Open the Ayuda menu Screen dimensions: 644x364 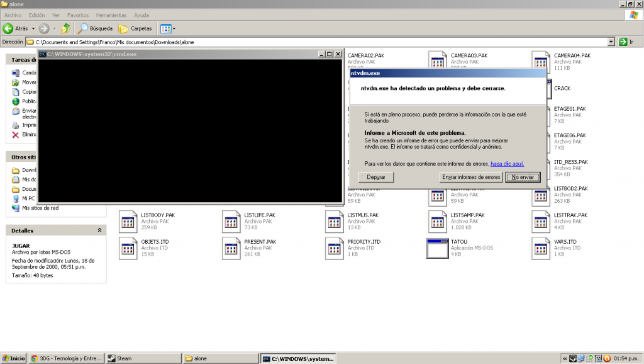point(142,15)
